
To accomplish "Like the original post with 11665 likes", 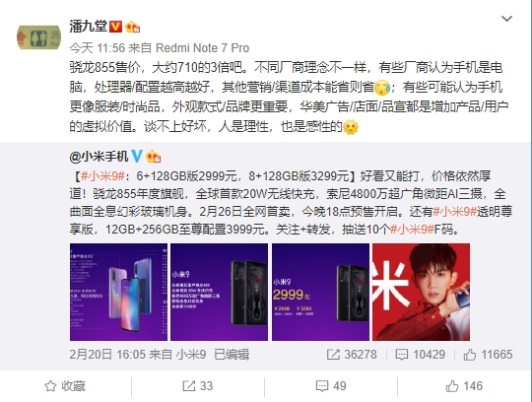I will coord(488,355).
